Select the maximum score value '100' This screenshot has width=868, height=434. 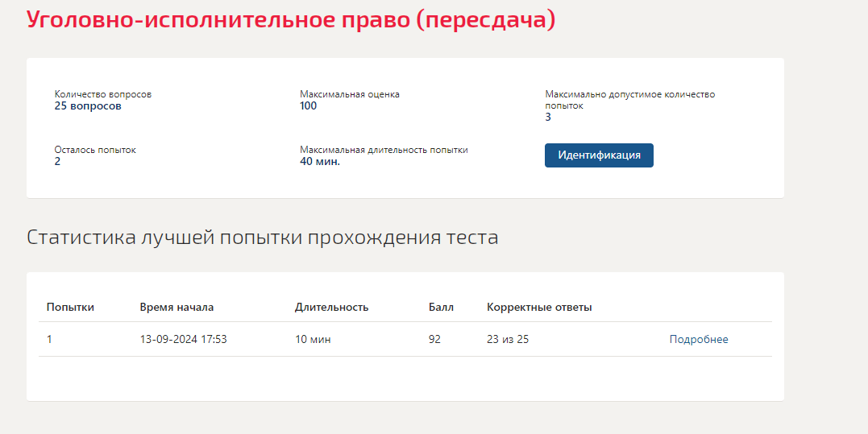[309, 106]
